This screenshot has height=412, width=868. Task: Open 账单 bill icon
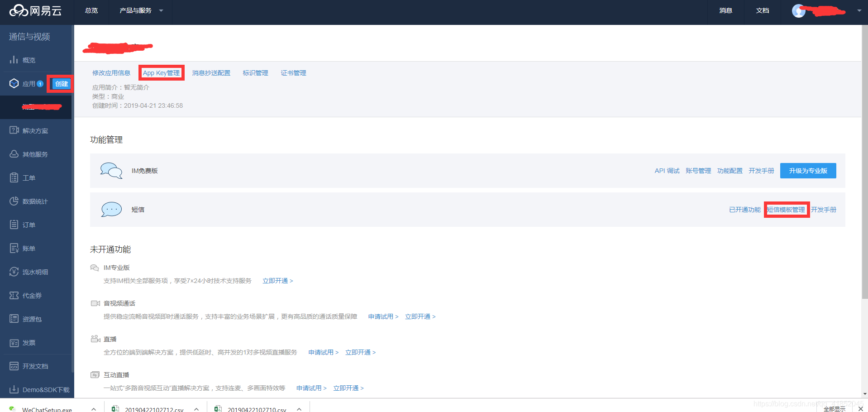click(14, 248)
